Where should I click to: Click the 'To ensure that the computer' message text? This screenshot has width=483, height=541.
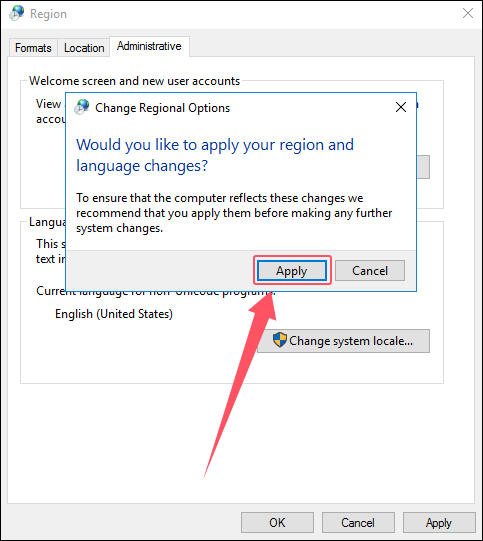[x=234, y=213]
